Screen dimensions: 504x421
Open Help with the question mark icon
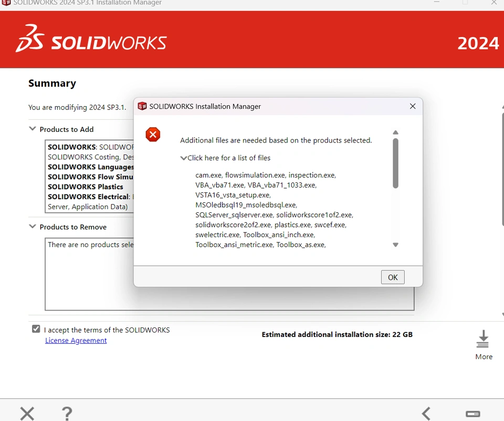coord(67,414)
